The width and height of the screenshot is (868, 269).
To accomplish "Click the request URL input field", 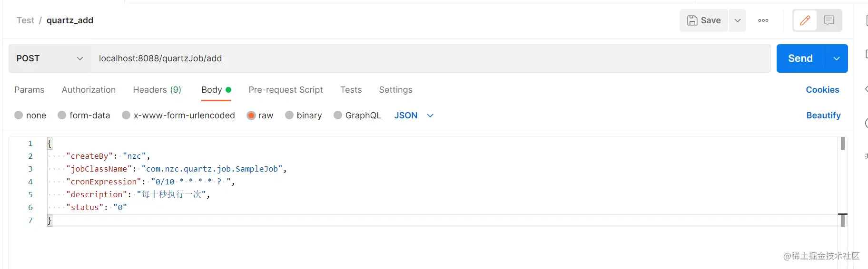I will [x=428, y=58].
